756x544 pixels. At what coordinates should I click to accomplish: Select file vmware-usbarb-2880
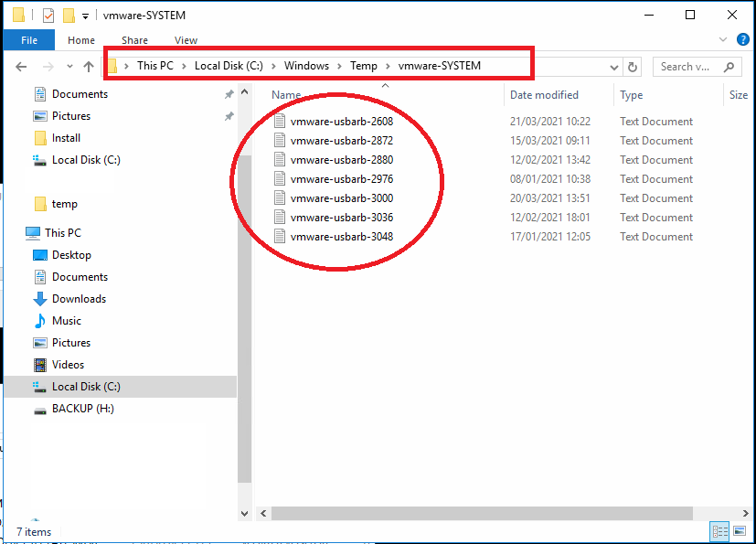pos(341,160)
